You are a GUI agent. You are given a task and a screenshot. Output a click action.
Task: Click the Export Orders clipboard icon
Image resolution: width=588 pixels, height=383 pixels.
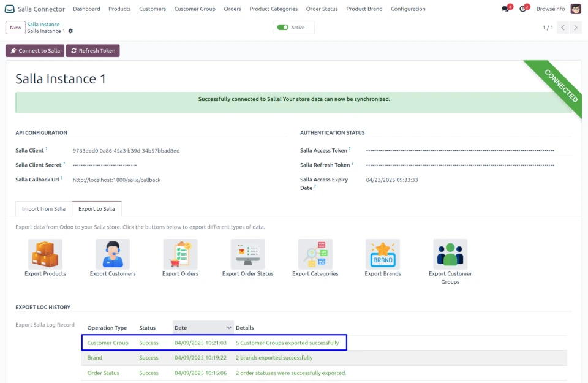(x=180, y=254)
